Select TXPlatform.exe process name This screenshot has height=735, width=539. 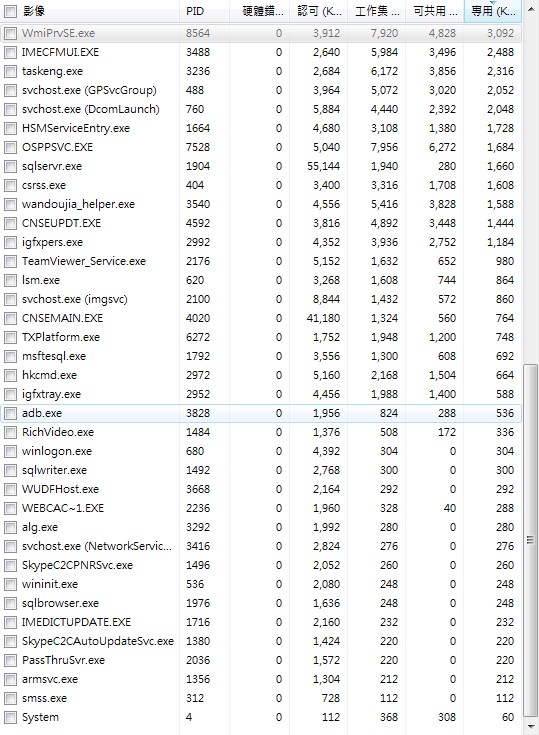pos(60,337)
